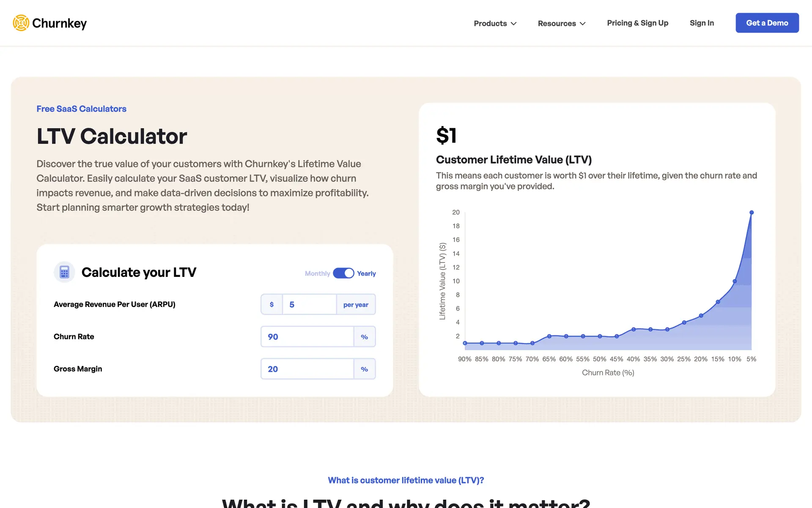The height and width of the screenshot is (508, 812).
Task: Click the chart data point at 90% churn
Action: coord(465,343)
